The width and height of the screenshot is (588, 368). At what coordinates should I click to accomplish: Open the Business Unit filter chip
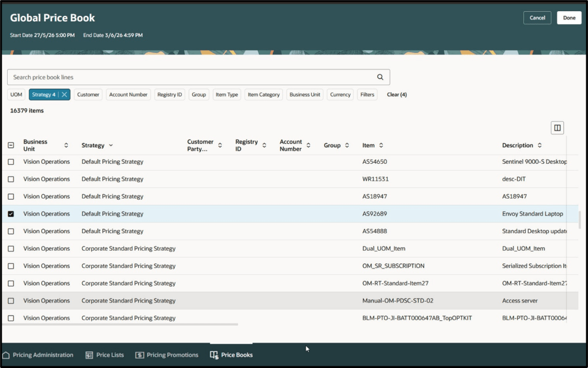(x=305, y=95)
